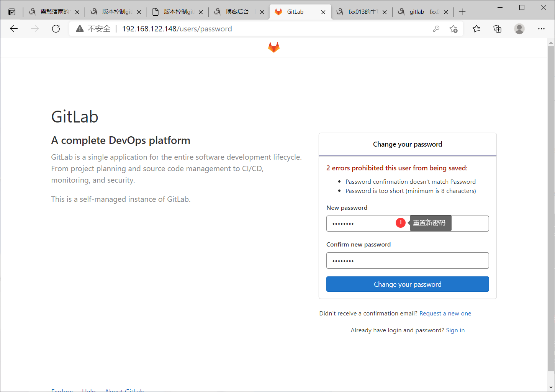Follow the Sign in link
The width and height of the screenshot is (555, 392).
[455, 330]
